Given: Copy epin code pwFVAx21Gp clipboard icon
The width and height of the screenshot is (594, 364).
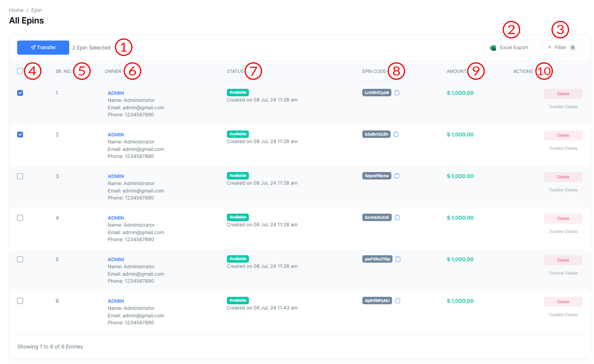Looking at the screenshot, I should pyautogui.click(x=398, y=259).
